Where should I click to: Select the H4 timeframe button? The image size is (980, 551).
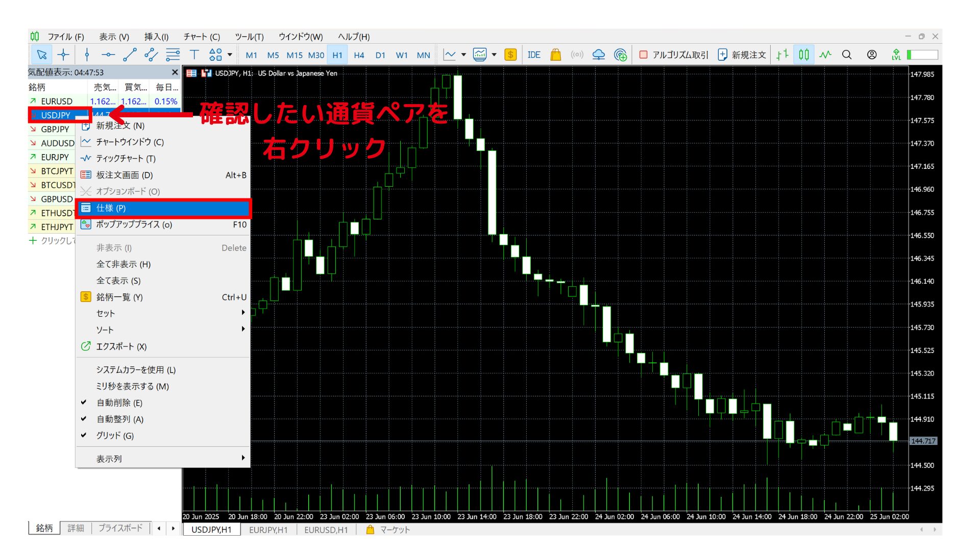pyautogui.click(x=359, y=55)
